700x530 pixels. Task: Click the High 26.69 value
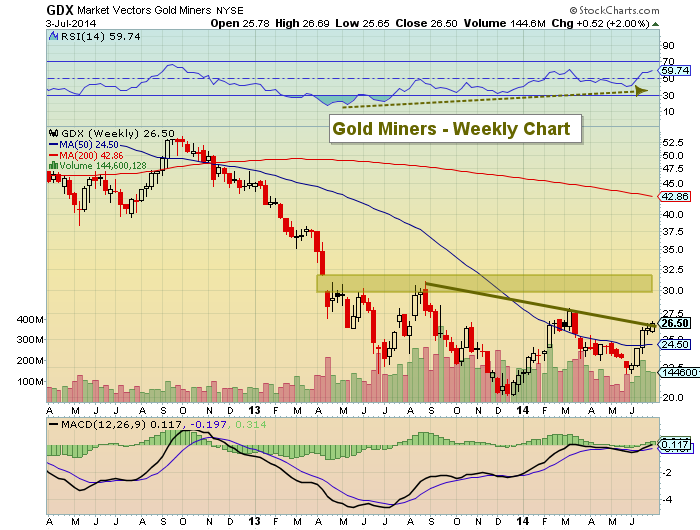click(x=302, y=24)
